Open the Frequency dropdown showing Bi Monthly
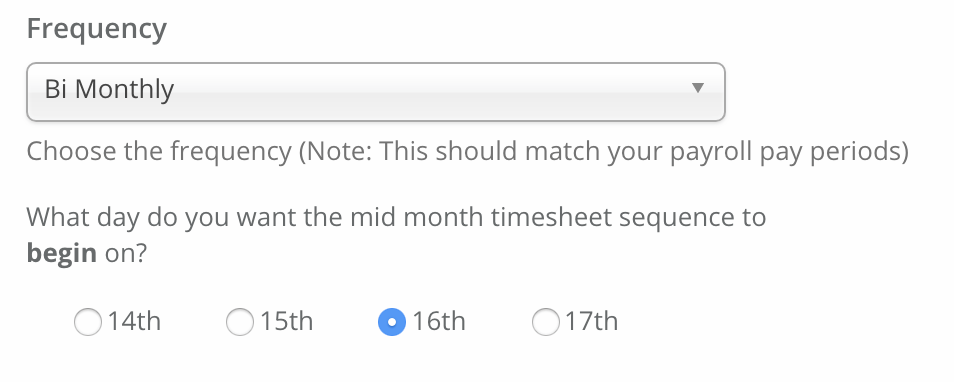 point(376,92)
